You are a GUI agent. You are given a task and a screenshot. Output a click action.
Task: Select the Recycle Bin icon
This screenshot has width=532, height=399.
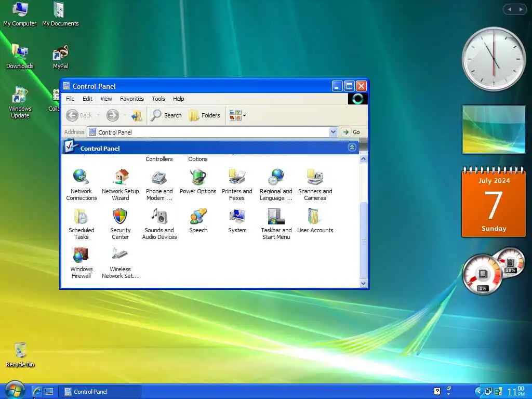coord(20,355)
